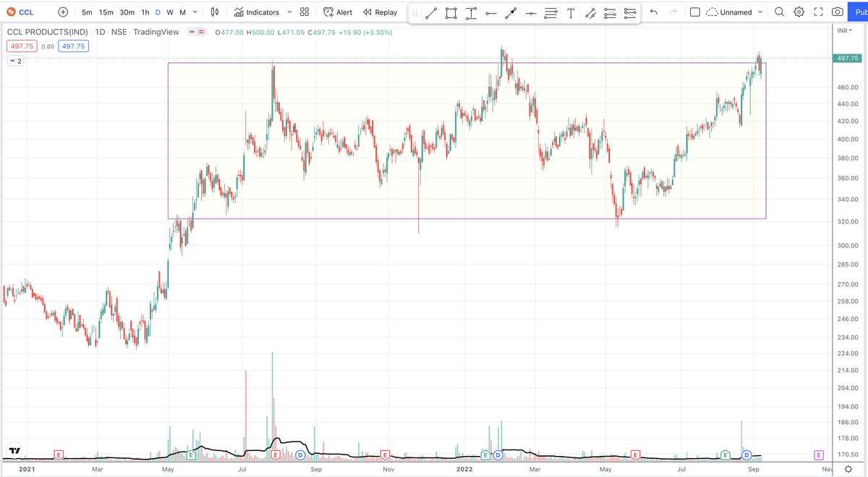
Task: Open the compare or add symbol plus icon
Action: [x=63, y=12]
